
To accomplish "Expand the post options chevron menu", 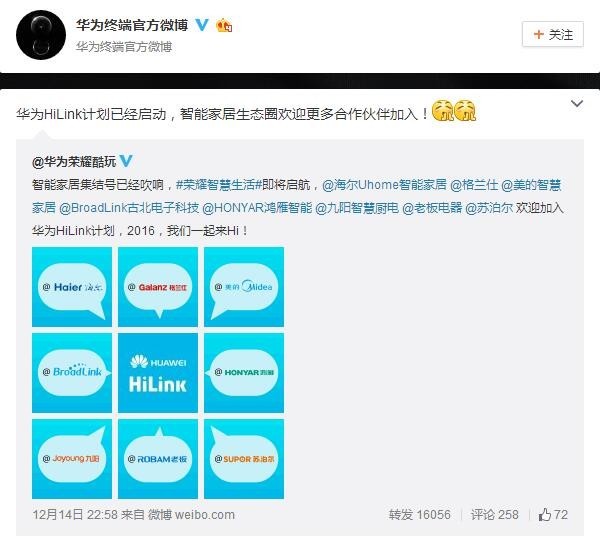I will [577, 104].
